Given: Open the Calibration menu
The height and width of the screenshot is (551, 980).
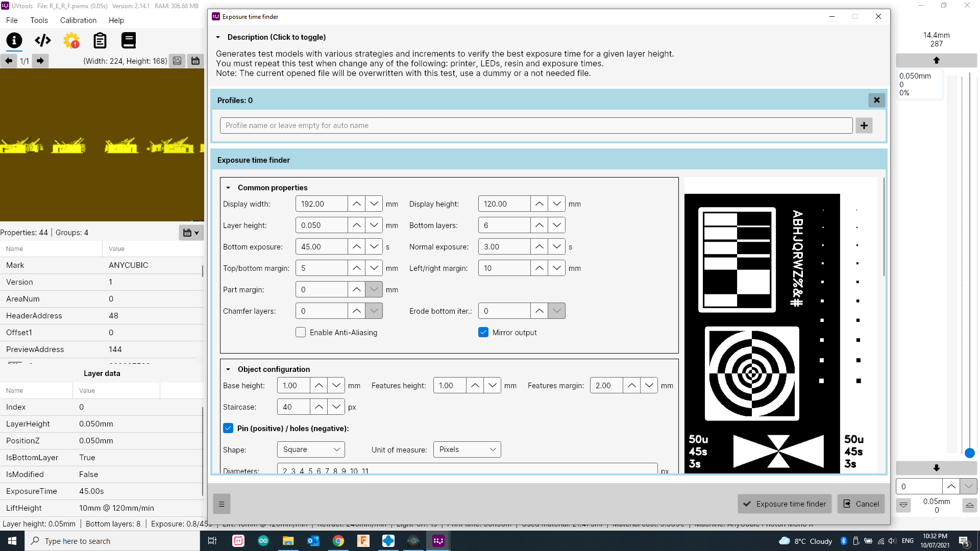Looking at the screenshot, I should tap(78, 20).
